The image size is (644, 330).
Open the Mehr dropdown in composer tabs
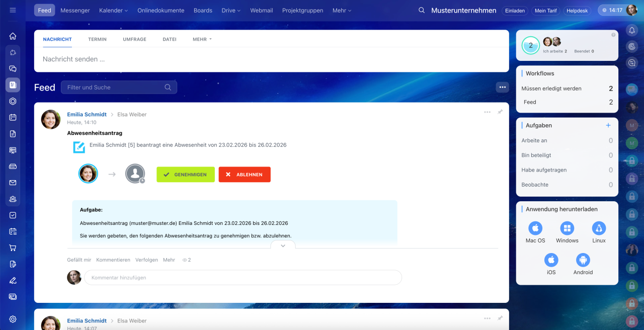pos(202,39)
